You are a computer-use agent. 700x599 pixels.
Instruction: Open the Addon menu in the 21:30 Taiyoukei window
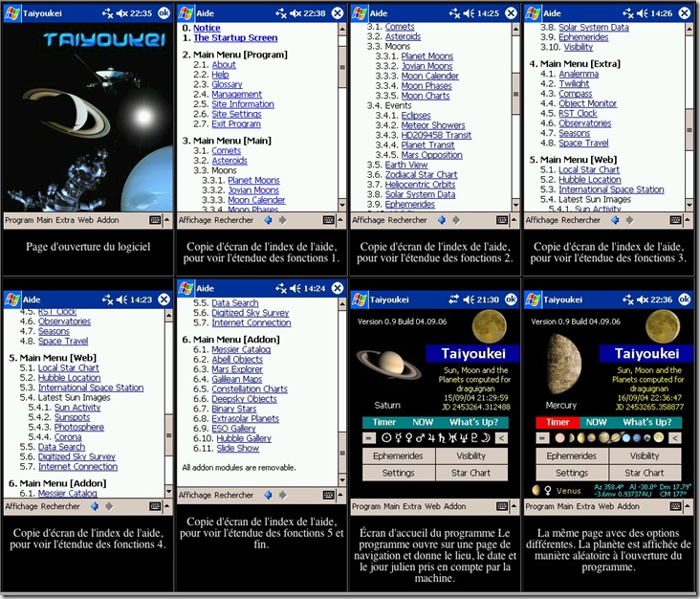click(455, 506)
